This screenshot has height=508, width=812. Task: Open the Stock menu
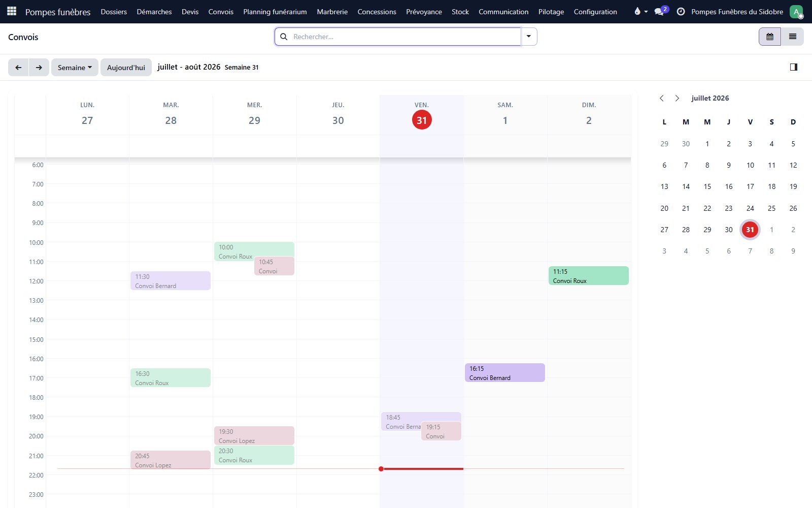click(460, 12)
